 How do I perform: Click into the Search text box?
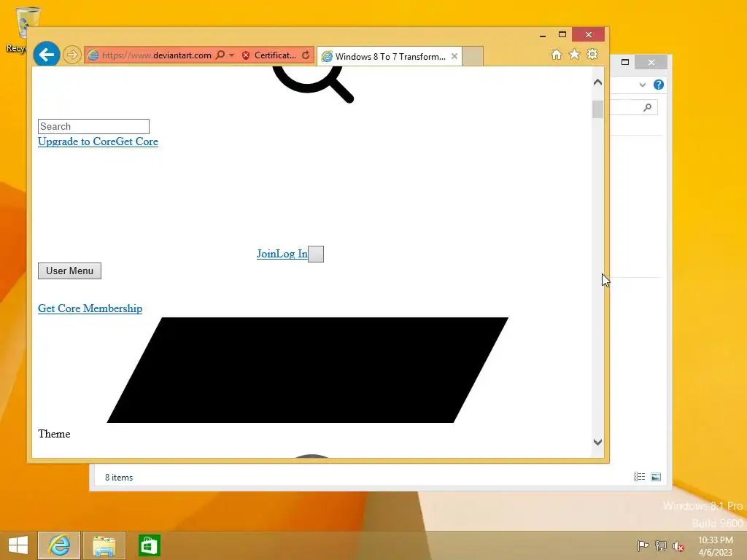93,127
